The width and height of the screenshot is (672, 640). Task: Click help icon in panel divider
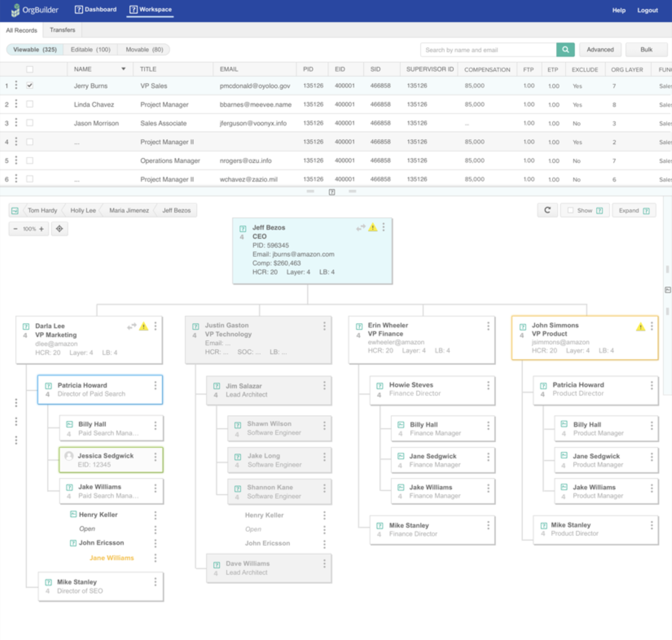(332, 192)
